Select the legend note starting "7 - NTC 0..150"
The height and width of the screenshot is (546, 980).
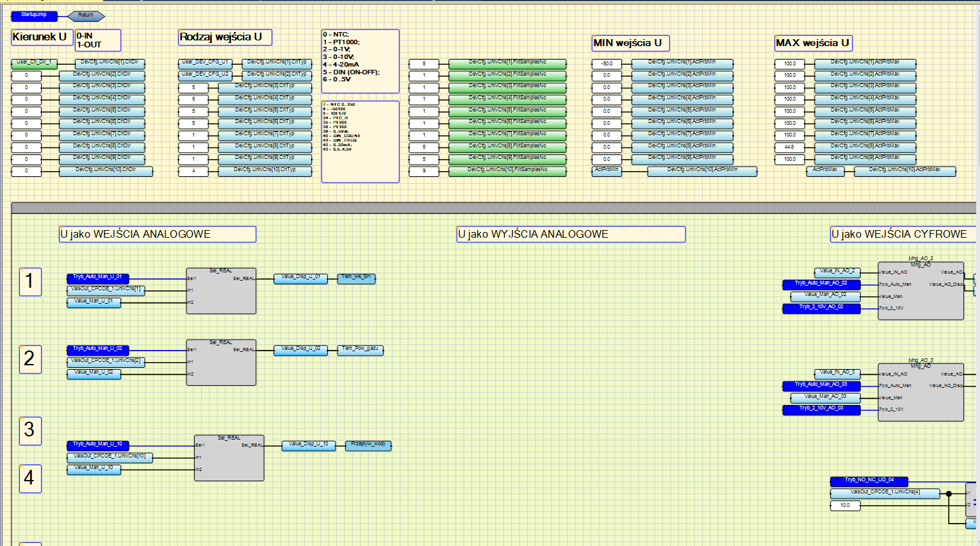[360, 142]
